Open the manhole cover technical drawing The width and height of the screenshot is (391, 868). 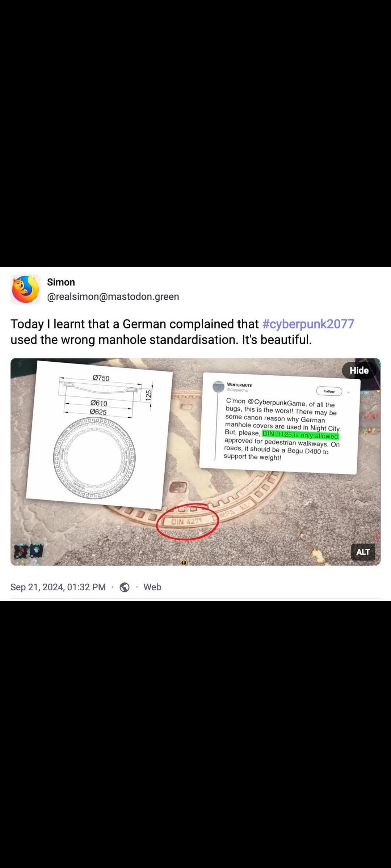(98, 435)
